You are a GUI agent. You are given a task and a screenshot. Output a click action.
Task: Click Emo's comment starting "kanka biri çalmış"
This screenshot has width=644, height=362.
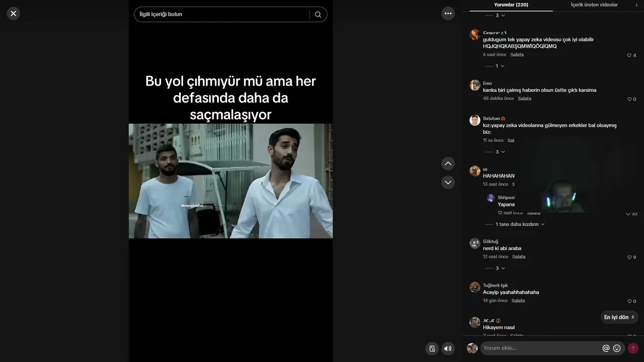coord(540,90)
